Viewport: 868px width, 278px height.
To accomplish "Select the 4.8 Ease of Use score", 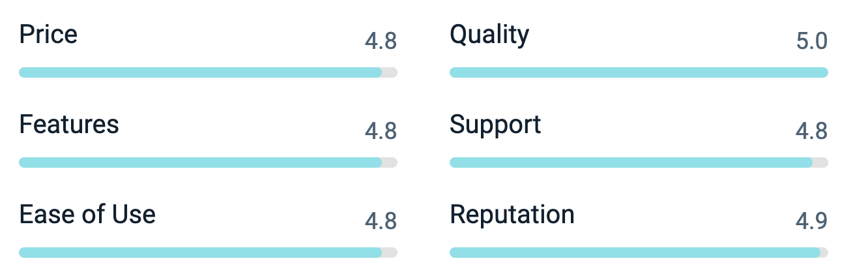I will click(x=381, y=221).
